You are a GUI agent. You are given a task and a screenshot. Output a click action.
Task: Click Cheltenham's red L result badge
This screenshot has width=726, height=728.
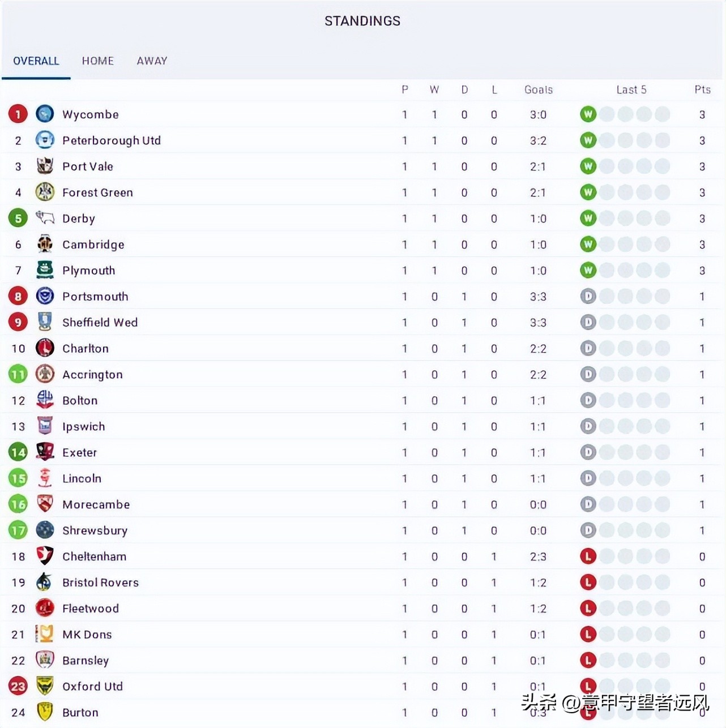coord(588,556)
